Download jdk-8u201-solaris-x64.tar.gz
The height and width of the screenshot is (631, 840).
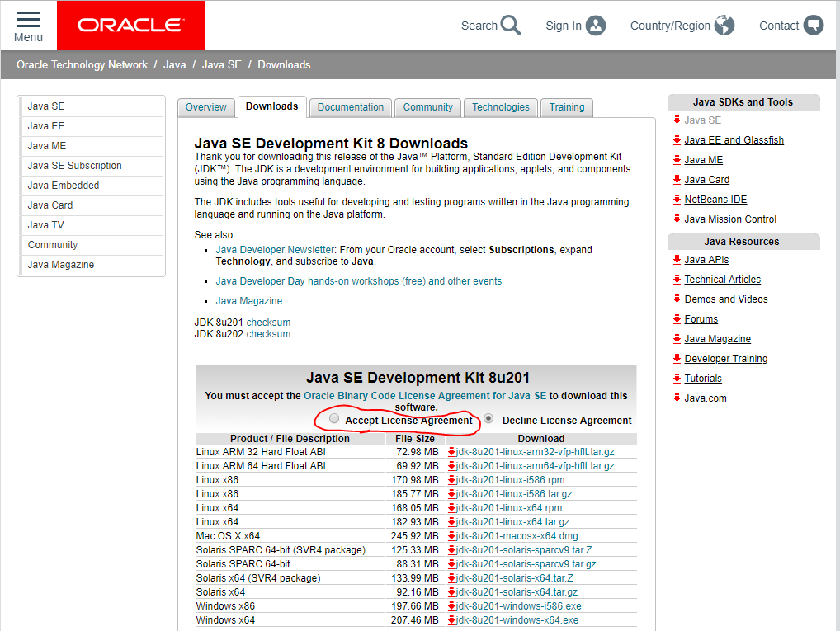tap(517, 592)
